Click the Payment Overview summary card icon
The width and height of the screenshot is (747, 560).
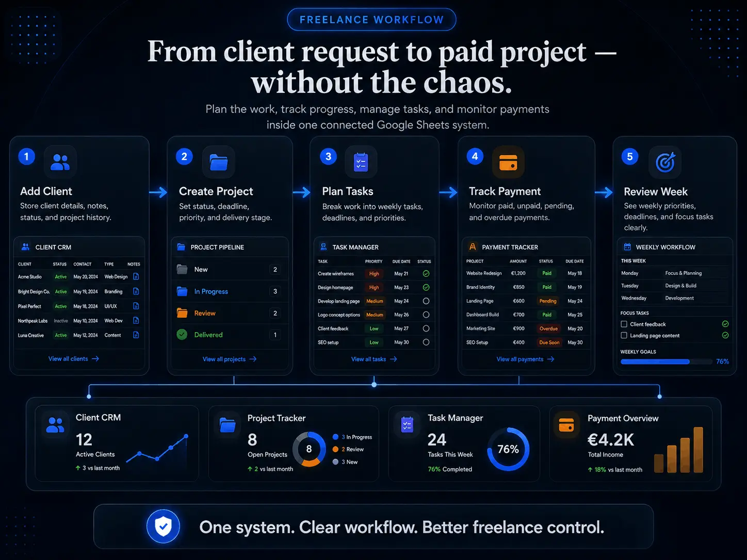566,425
